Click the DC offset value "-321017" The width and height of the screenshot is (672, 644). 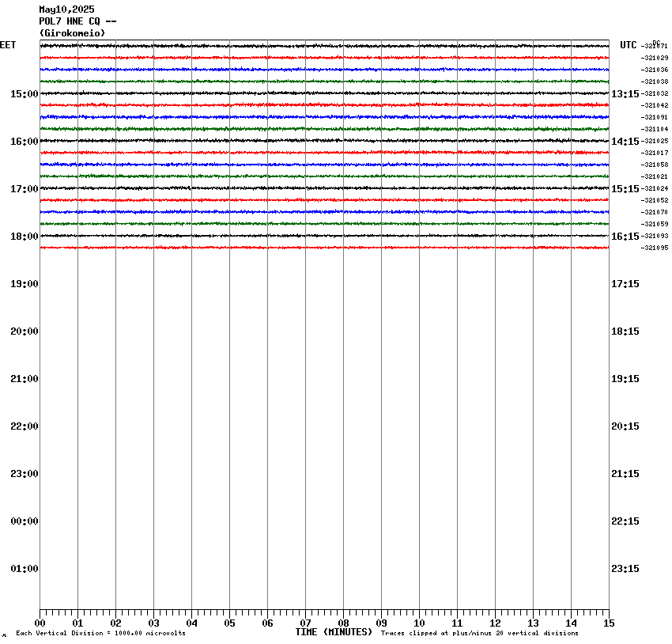[x=655, y=153]
